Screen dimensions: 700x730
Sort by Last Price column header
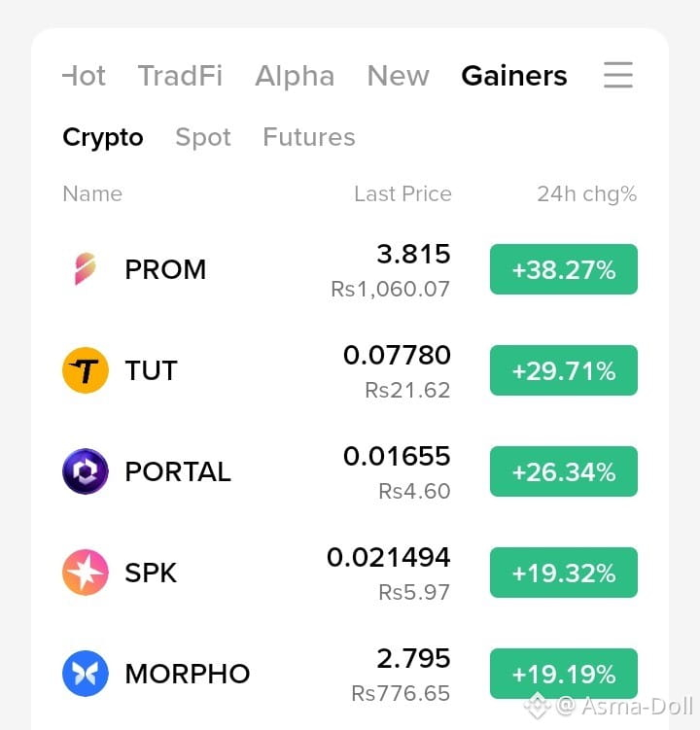(x=402, y=193)
